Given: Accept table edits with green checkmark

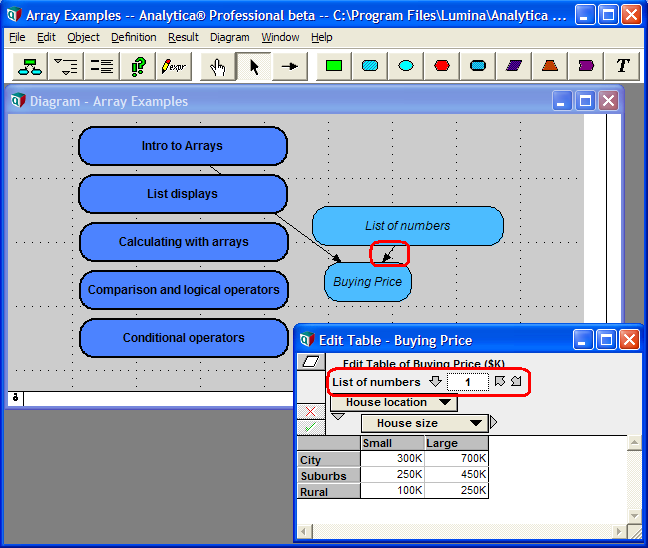Looking at the screenshot, I should [311, 427].
